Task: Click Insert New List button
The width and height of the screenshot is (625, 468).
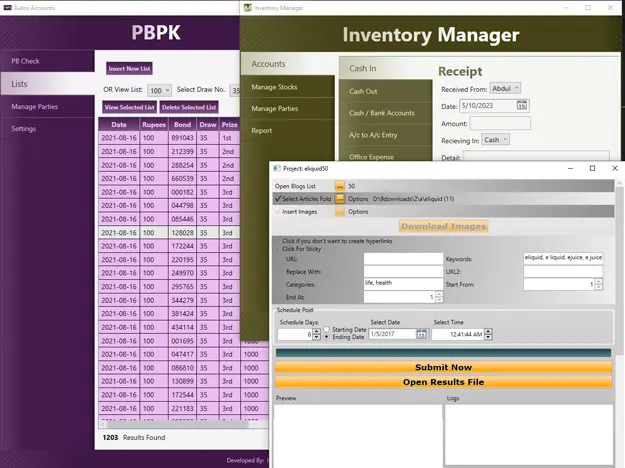Action: pos(129,68)
